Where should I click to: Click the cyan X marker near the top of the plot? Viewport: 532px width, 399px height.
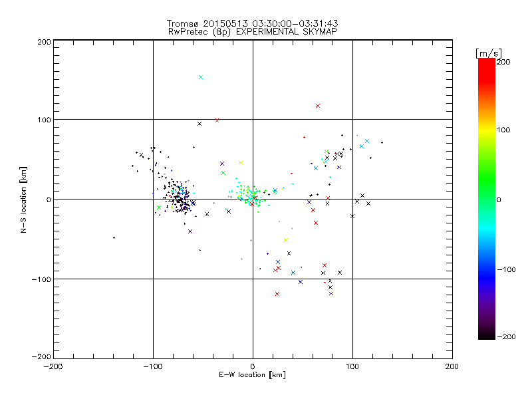[x=201, y=77]
